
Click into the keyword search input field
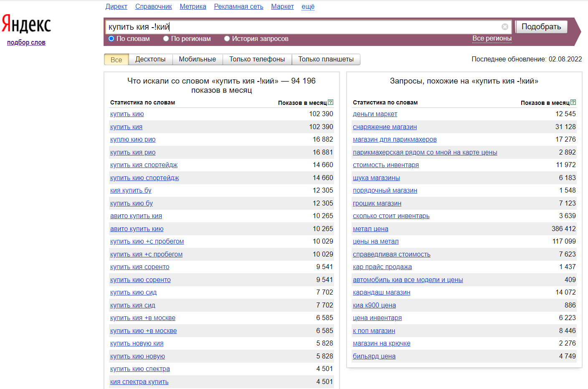pyautogui.click(x=301, y=27)
